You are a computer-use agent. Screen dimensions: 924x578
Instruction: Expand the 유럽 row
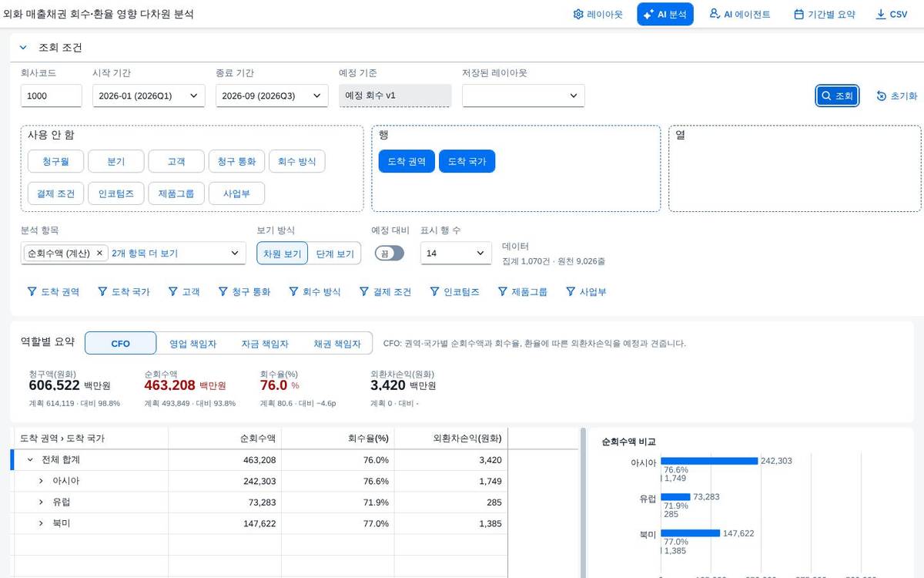coord(41,502)
